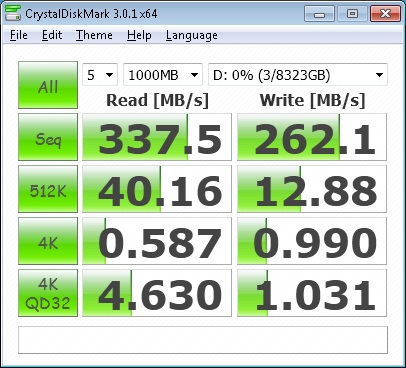Open the drive selection dropdown D: 0%
This screenshot has width=406, height=368.
(x=298, y=75)
